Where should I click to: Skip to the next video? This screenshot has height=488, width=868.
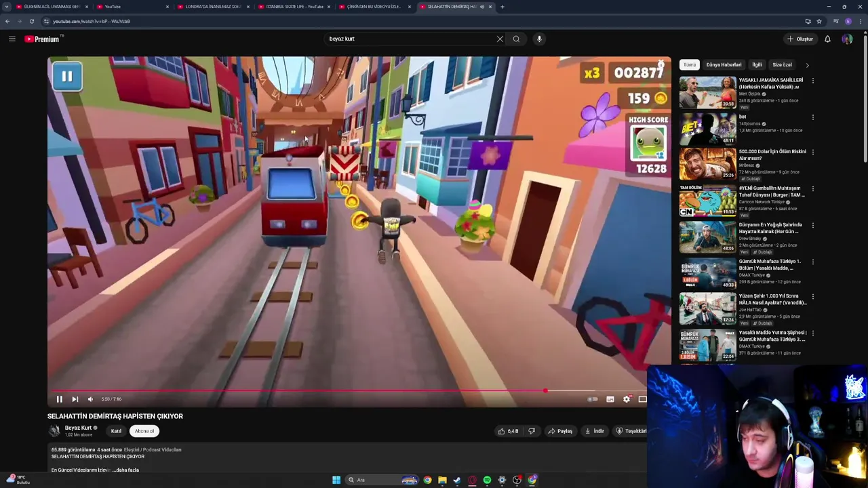pyautogui.click(x=75, y=399)
